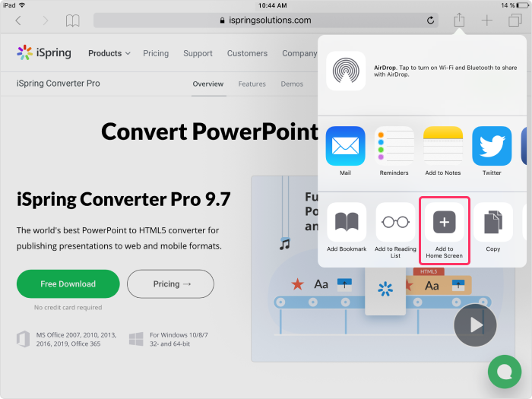The height and width of the screenshot is (399, 532).
Task: Click the Free Download button
Action: (68, 284)
